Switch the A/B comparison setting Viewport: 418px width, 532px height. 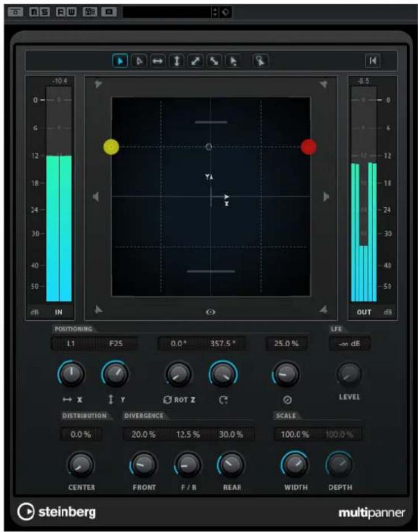(x=90, y=12)
